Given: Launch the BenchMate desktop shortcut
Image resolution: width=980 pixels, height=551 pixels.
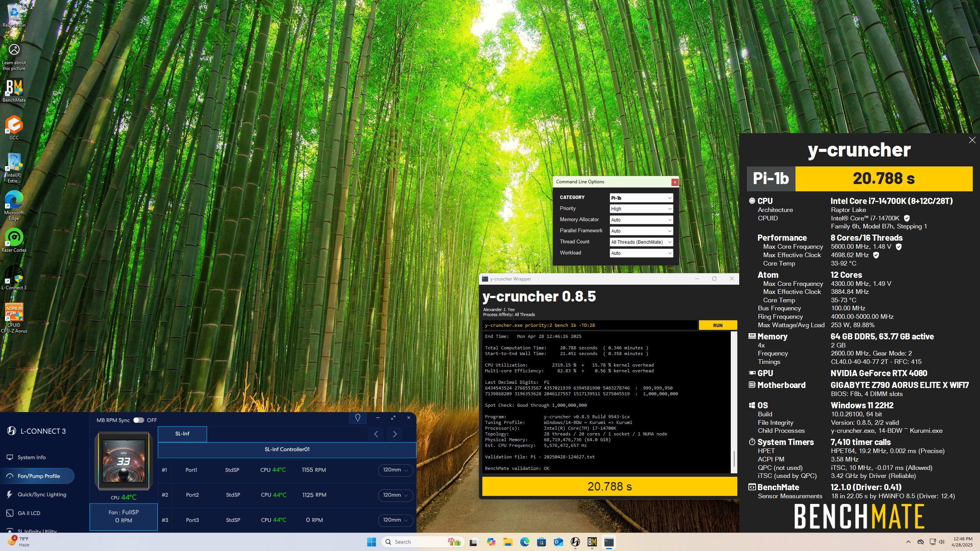Looking at the screenshot, I should [14, 91].
